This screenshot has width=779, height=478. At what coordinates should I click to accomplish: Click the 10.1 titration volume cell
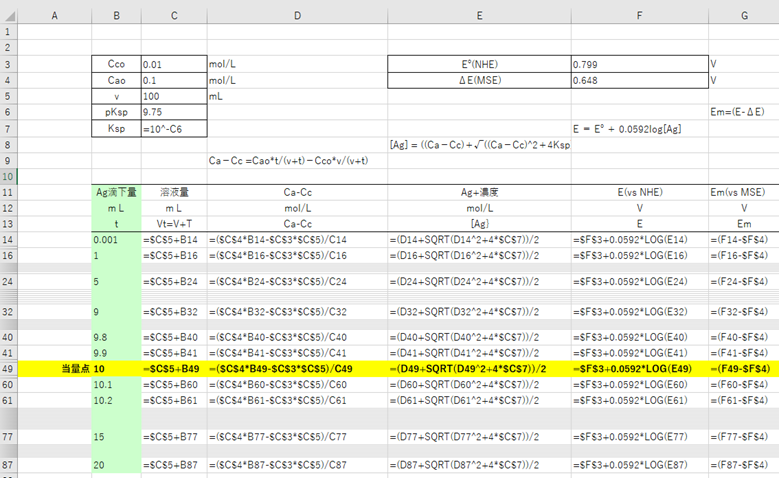coord(116,385)
